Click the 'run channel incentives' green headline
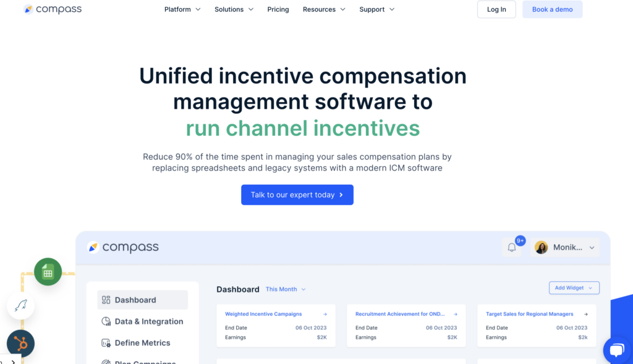The width and height of the screenshot is (633, 364). pos(303,129)
